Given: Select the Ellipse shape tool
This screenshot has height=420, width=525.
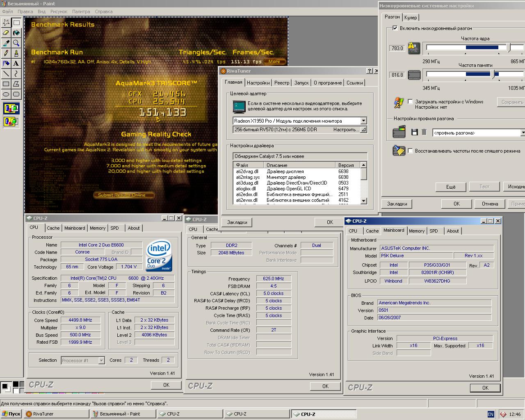Looking at the screenshot, I should pos(6,94).
